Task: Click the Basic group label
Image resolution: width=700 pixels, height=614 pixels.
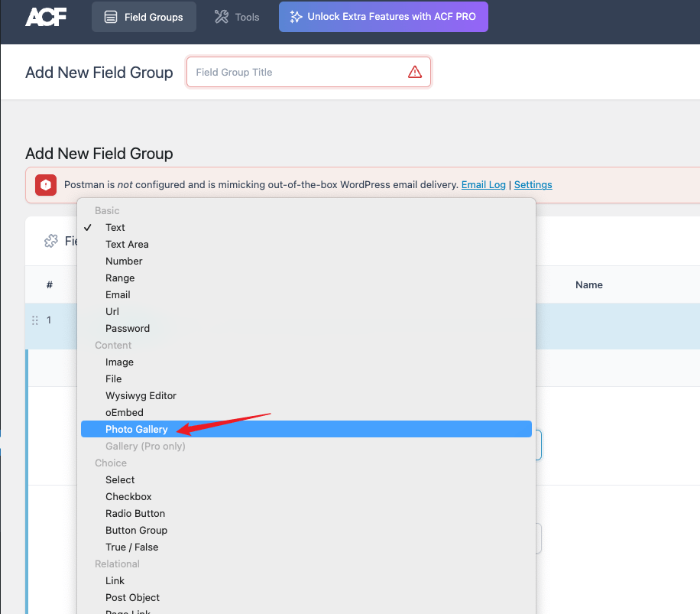Action: pyautogui.click(x=107, y=211)
